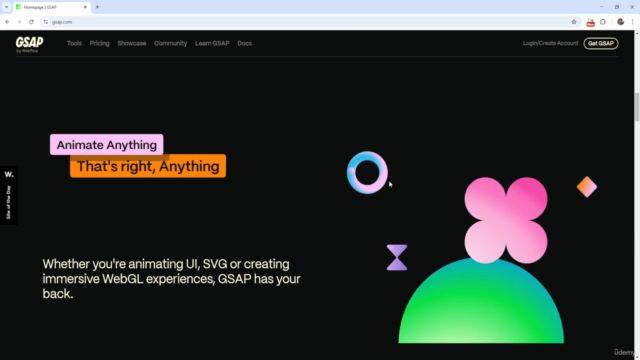Click the green semicircle shape
Screen dimensions: 640x360
[481, 302]
